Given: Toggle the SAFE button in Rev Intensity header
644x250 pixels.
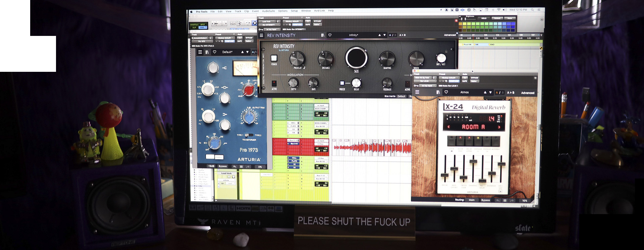Looking at the screenshot, I should (x=308, y=24).
